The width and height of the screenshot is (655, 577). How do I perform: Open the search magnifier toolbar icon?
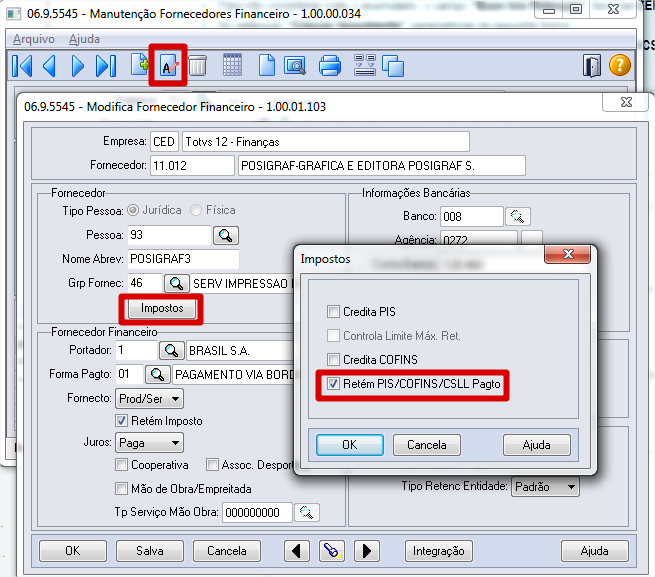[x=295, y=66]
